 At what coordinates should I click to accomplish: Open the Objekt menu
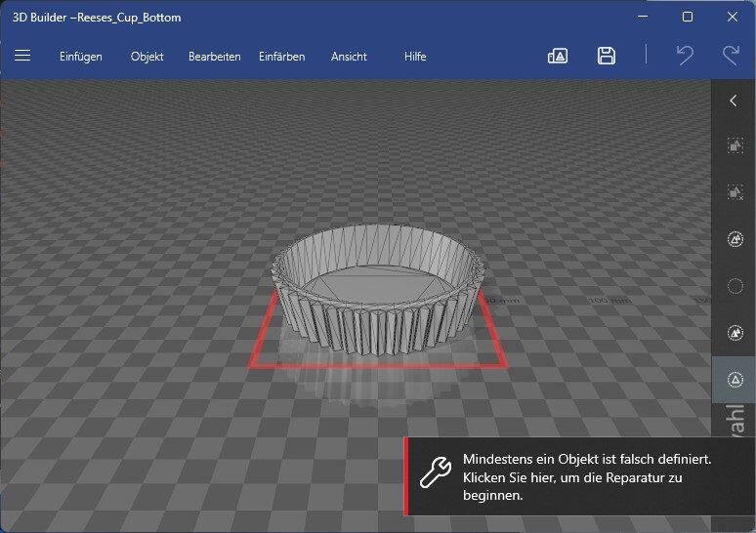point(147,57)
